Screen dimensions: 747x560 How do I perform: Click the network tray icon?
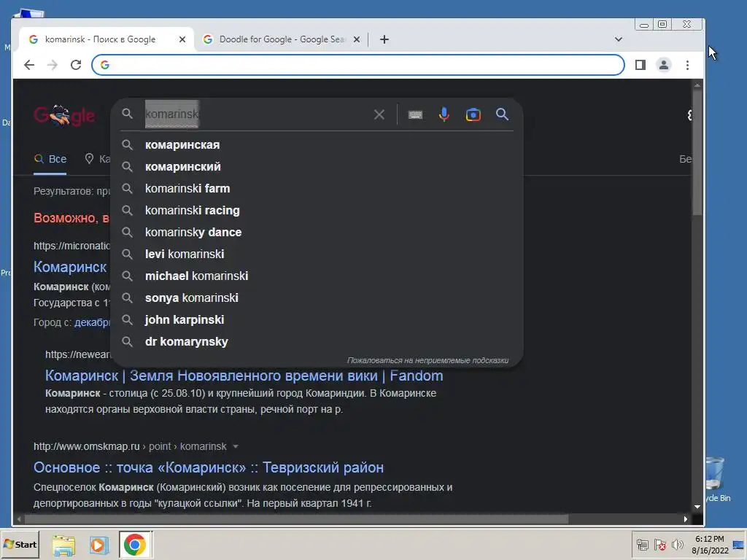click(643, 544)
